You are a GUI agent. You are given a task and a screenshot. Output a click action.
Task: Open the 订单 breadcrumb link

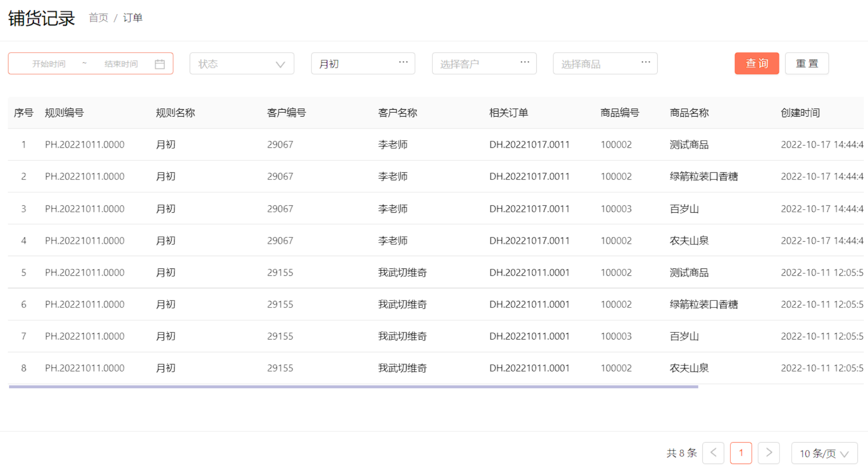tap(133, 18)
